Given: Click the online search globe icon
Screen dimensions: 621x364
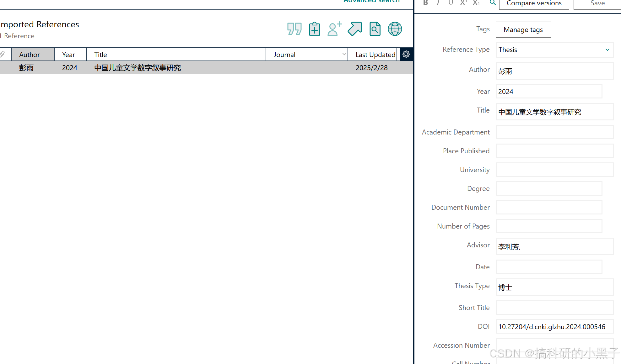Looking at the screenshot, I should click(395, 29).
